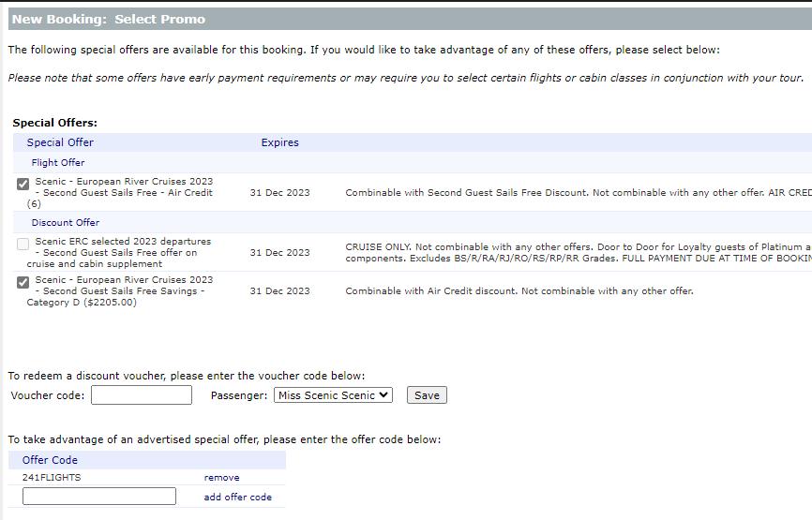Remove the 241FLIGHTS offer code

tap(221, 478)
